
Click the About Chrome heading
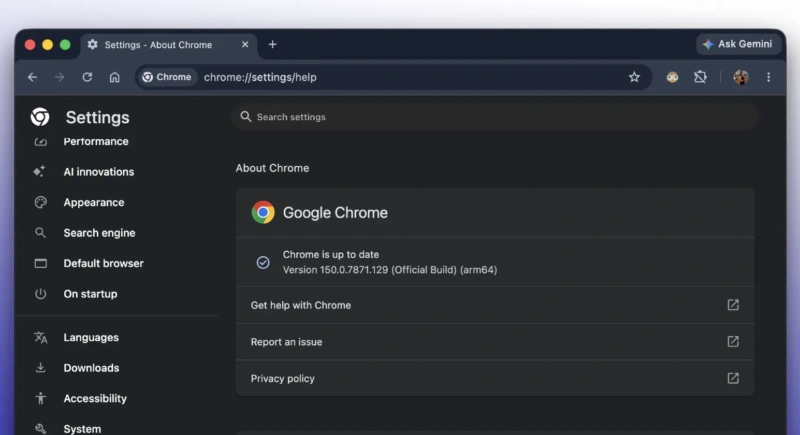pos(272,168)
